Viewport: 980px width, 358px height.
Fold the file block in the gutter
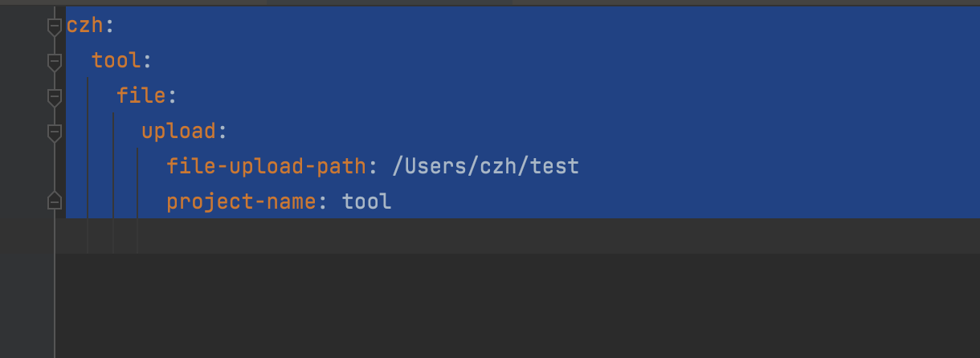54,98
